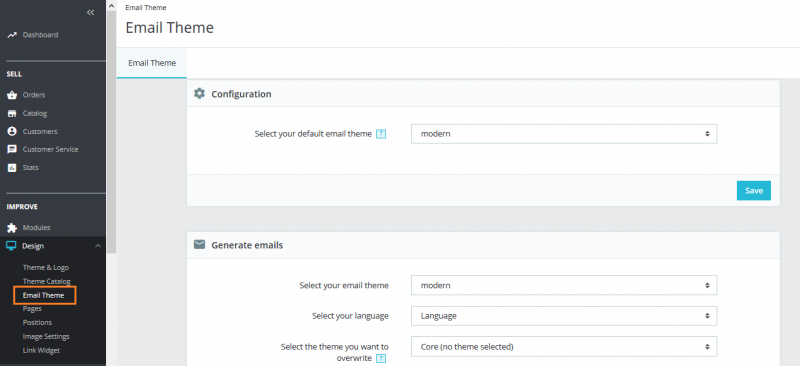This screenshot has height=366, width=800.
Task: Click the 'Select your language' label
Action: coord(350,316)
